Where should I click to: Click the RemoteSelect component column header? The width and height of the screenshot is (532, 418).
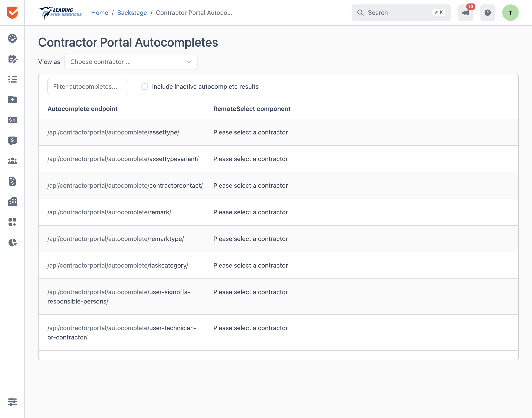click(252, 109)
